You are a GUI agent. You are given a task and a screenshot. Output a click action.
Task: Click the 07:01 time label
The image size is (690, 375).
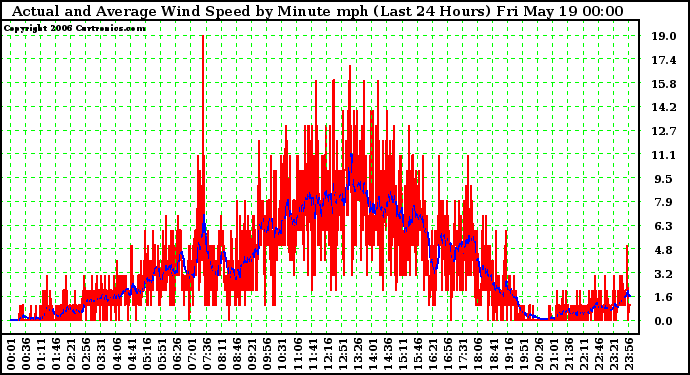coord(192,354)
